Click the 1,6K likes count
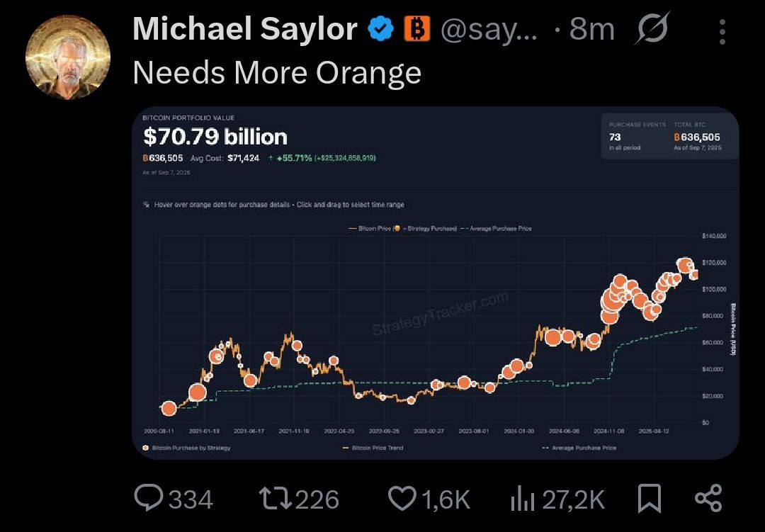 point(446,500)
